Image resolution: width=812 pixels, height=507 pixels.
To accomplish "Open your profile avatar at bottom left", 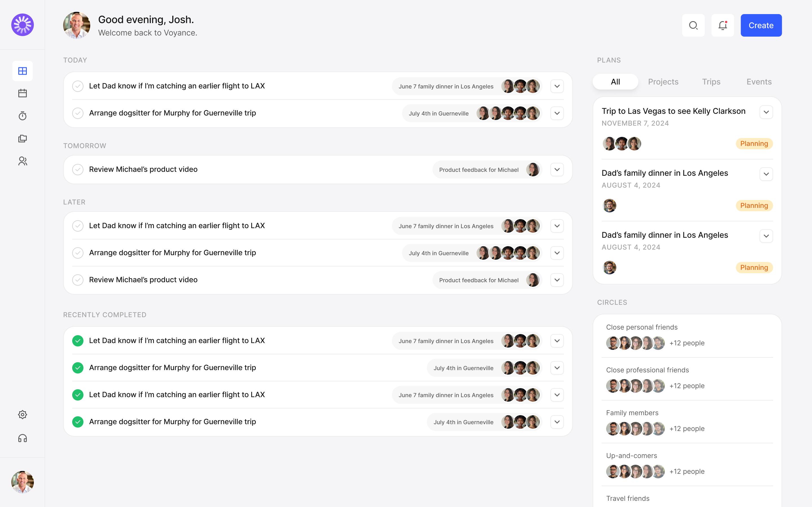I will click(x=22, y=482).
